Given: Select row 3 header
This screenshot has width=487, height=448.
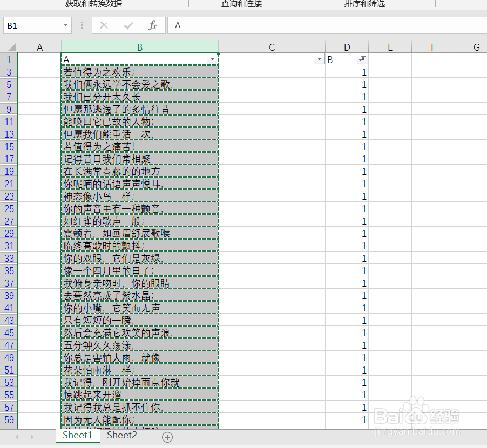Looking at the screenshot, I should point(9,72).
